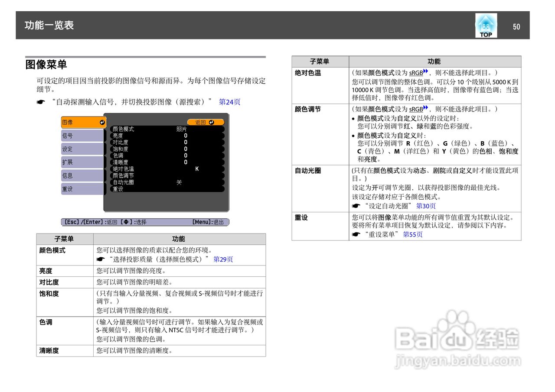Click the K value of 绝对色温
This screenshot has width=555, height=392.
coord(197,169)
